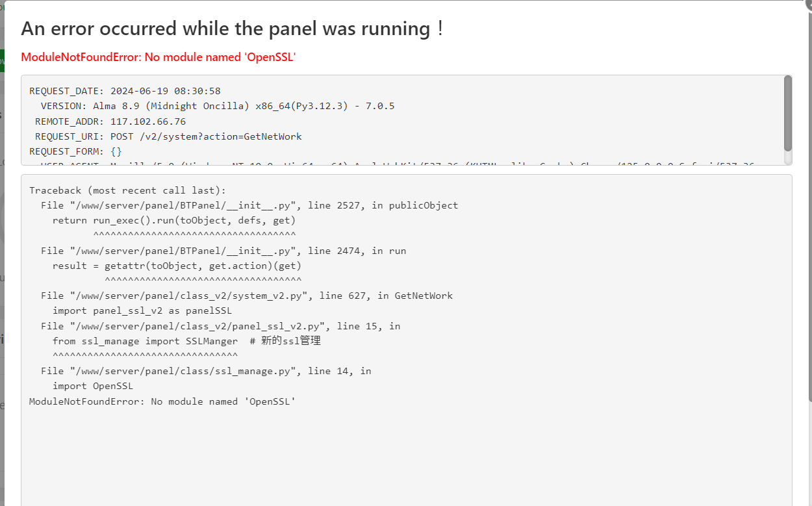Click the REMOTE_ADDR IP address 117.102.66.76
The image size is (812, 506).
(x=144, y=121)
